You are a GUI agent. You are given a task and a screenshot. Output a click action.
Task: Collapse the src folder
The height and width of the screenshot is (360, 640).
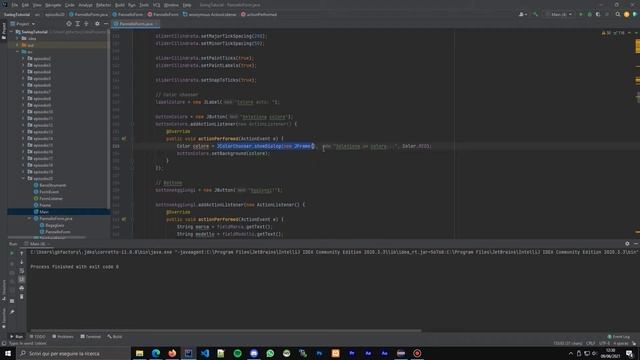(x=18, y=52)
